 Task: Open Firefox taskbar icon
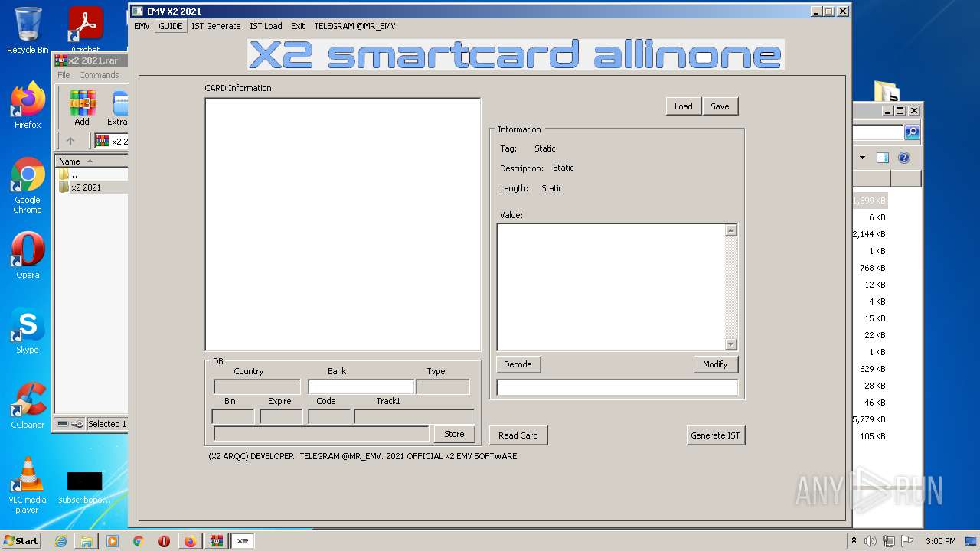(x=190, y=541)
